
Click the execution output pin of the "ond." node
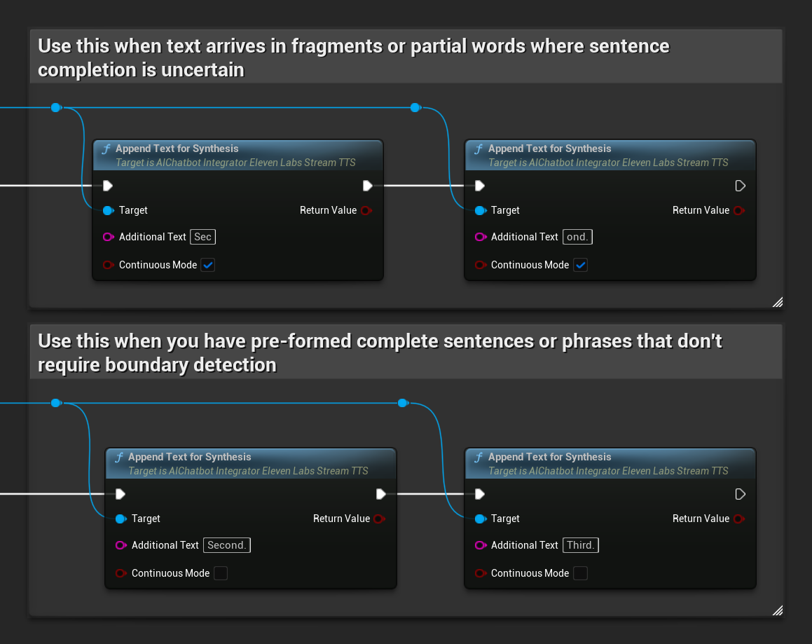[x=741, y=186]
